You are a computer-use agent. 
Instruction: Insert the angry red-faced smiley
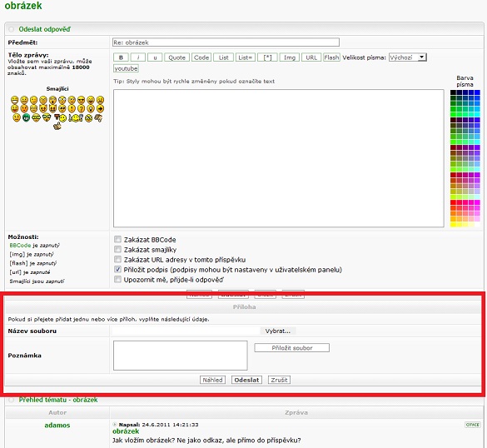24,109
